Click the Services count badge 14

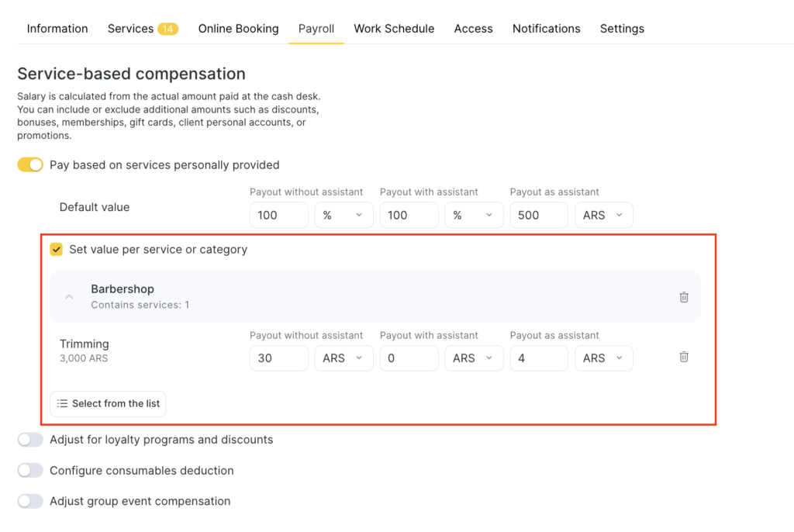(167, 29)
